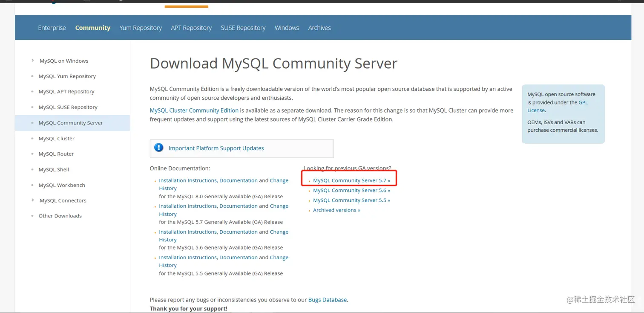Click the blue info icon beside Important Platform Support Updates
This screenshot has height=313, width=644.
tap(159, 148)
